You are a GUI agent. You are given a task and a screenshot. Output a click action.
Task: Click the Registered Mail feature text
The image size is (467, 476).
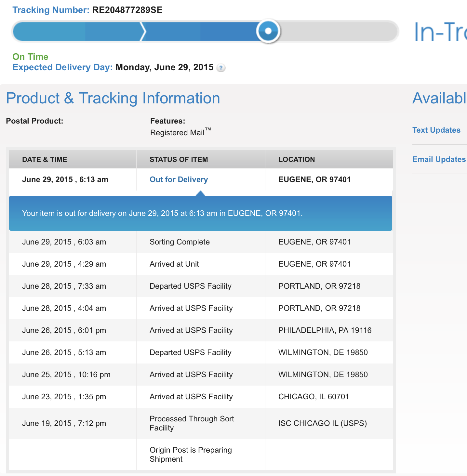point(177,133)
